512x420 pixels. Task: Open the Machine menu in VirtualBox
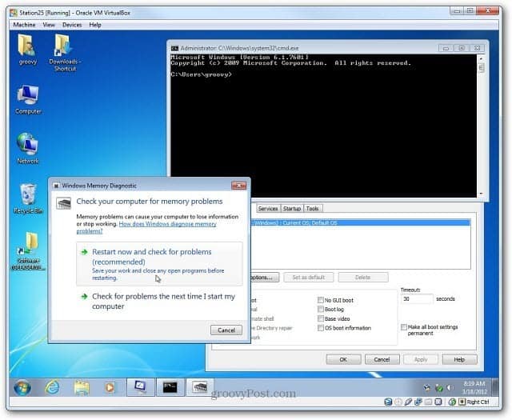point(24,25)
